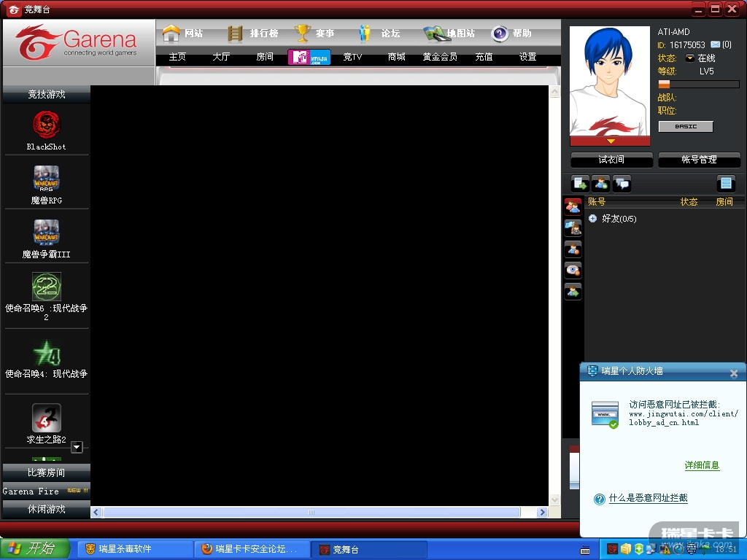Select the 魔兽RPG game
The height and width of the screenshot is (560, 747).
46,184
